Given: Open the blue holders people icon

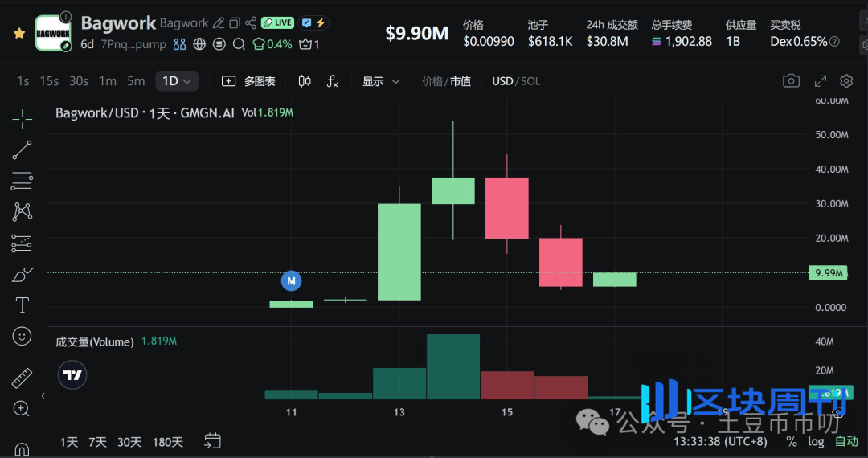Looking at the screenshot, I should 179,44.
